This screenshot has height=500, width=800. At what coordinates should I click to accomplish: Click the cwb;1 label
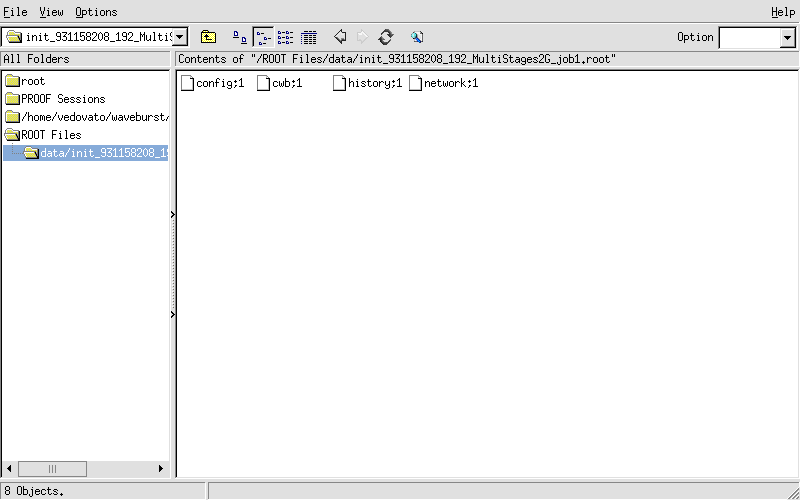pos(287,83)
